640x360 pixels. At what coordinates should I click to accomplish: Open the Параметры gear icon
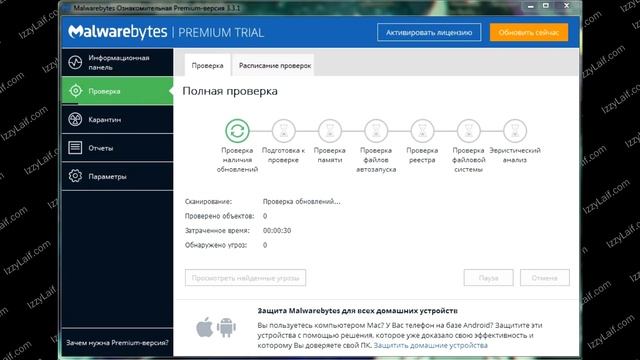tap(75, 176)
